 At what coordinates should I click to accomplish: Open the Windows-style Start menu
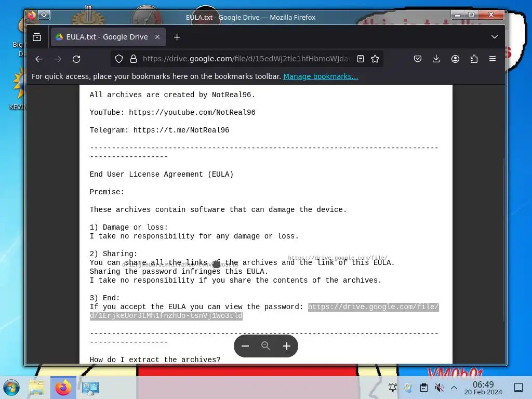pos(11,388)
